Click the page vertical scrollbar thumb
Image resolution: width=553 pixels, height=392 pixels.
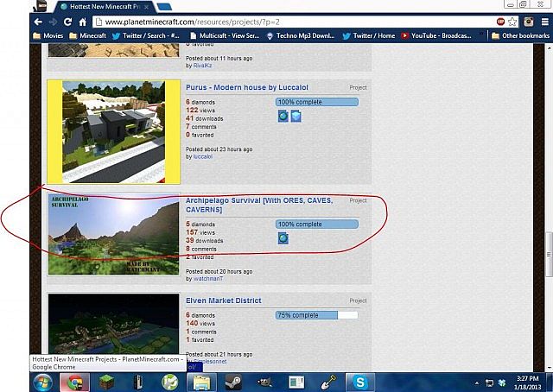click(x=550, y=254)
